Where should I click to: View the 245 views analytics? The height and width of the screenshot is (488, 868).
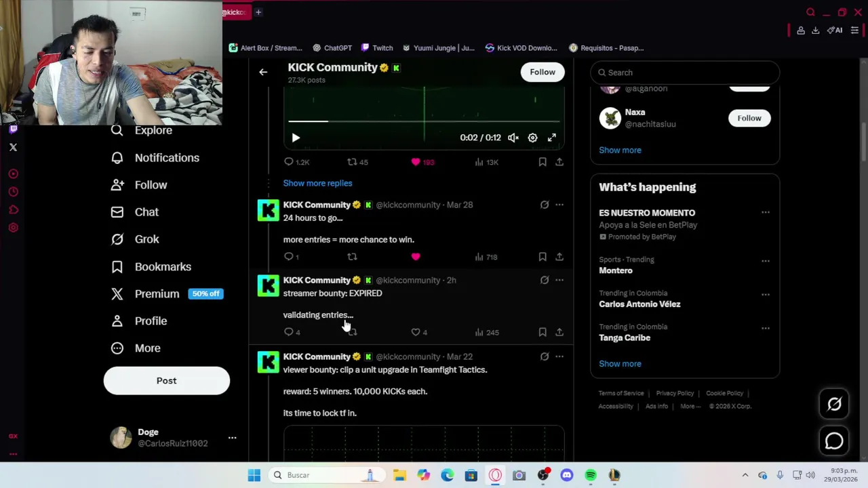(486, 332)
